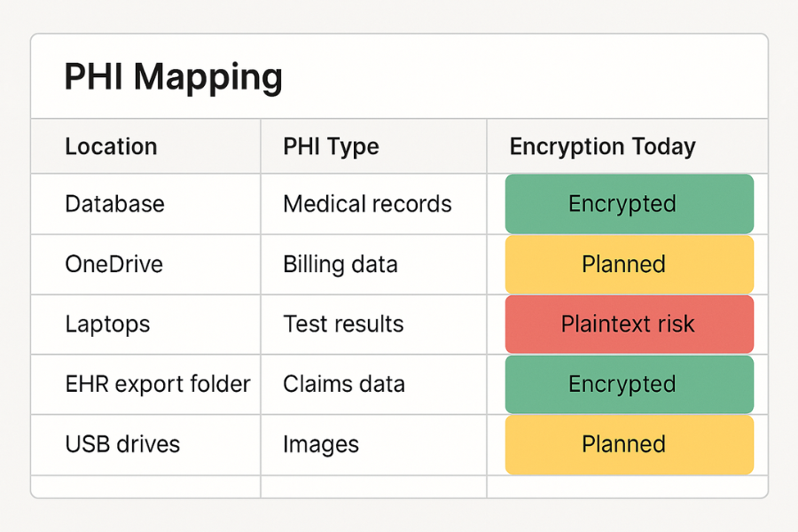Click the Encryption Today column header
This screenshot has width=798, height=532.
pyautogui.click(x=602, y=146)
